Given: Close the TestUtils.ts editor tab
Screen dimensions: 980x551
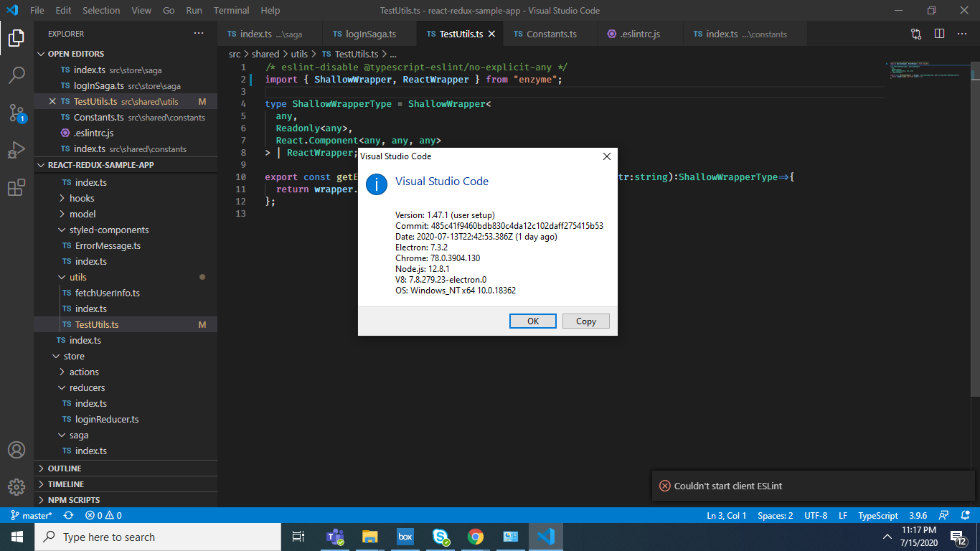Looking at the screenshot, I should [491, 34].
